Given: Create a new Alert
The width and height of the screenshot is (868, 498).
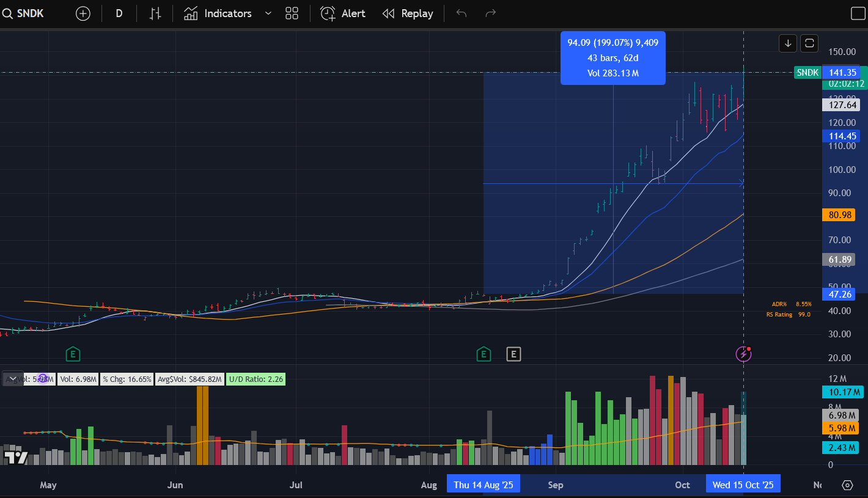Looking at the screenshot, I should coord(343,13).
